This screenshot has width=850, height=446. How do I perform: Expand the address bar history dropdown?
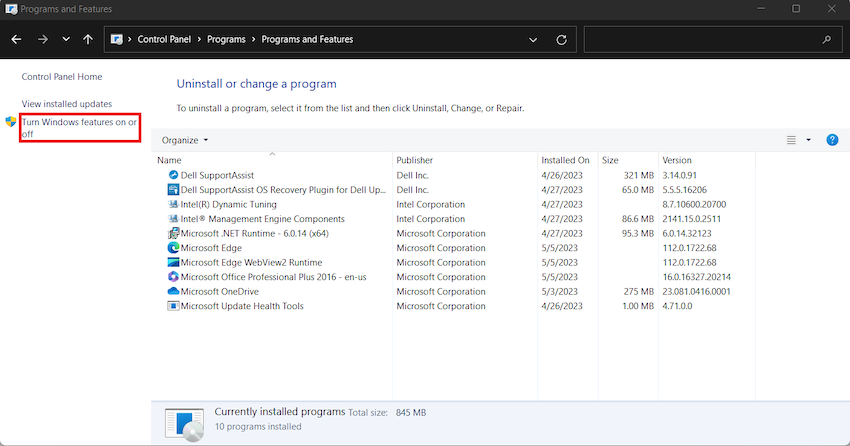click(x=533, y=40)
